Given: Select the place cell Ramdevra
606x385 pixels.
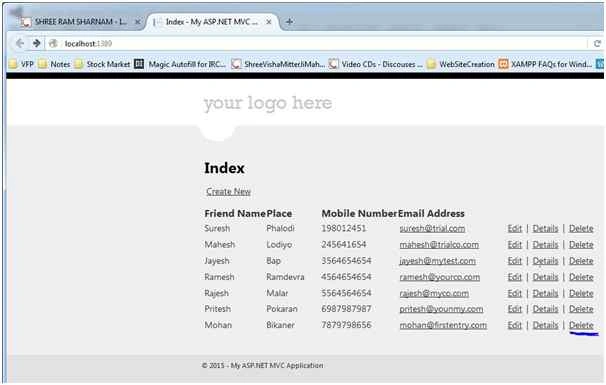Looking at the screenshot, I should [x=285, y=277].
